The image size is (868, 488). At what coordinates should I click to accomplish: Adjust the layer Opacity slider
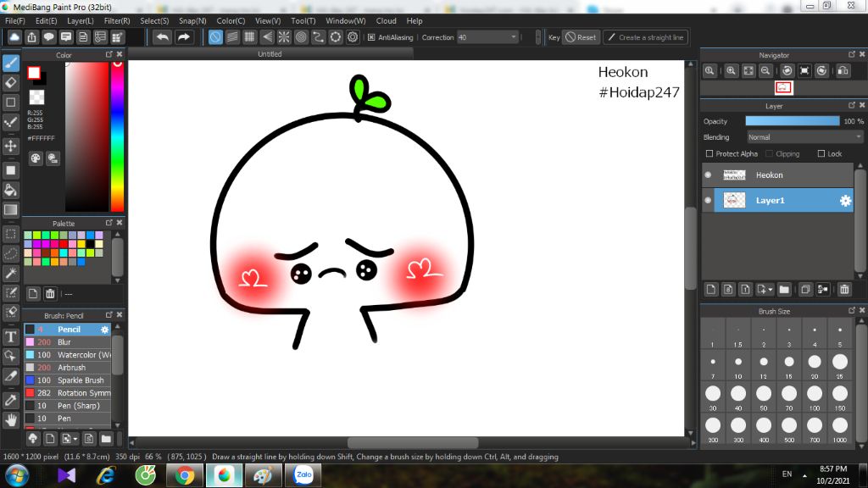pyautogui.click(x=793, y=121)
